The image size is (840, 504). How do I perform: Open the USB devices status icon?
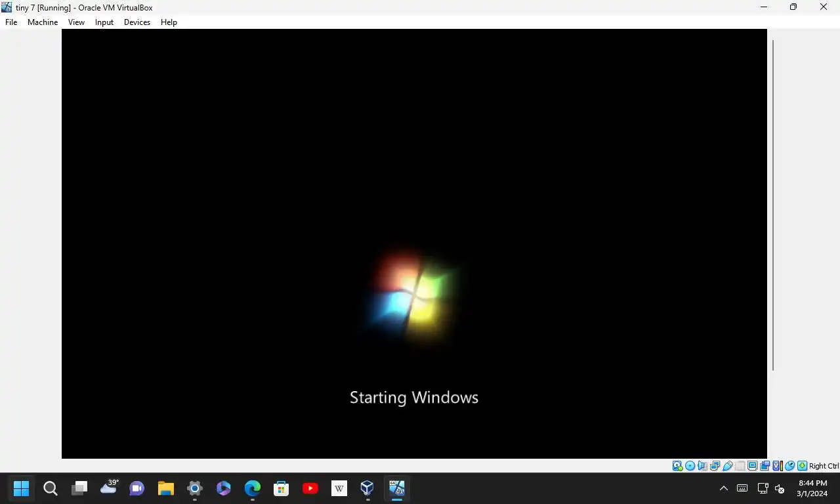coord(727,466)
